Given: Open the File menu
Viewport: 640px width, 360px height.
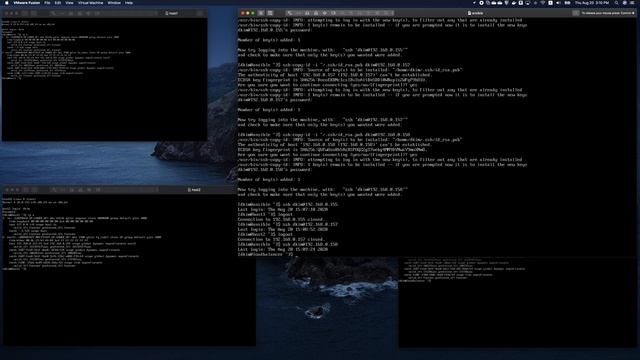Looking at the screenshot, I should click(47, 3).
